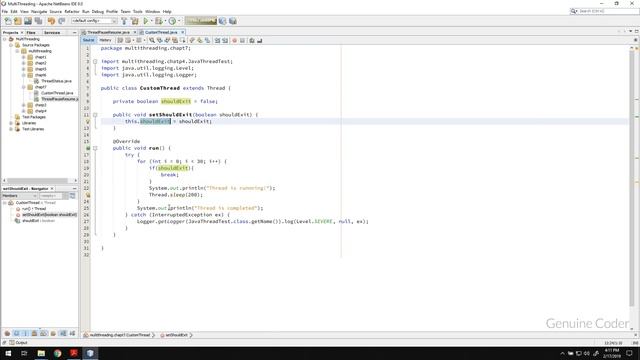
Task: Open the Debug menu
Action: tap(98, 11)
